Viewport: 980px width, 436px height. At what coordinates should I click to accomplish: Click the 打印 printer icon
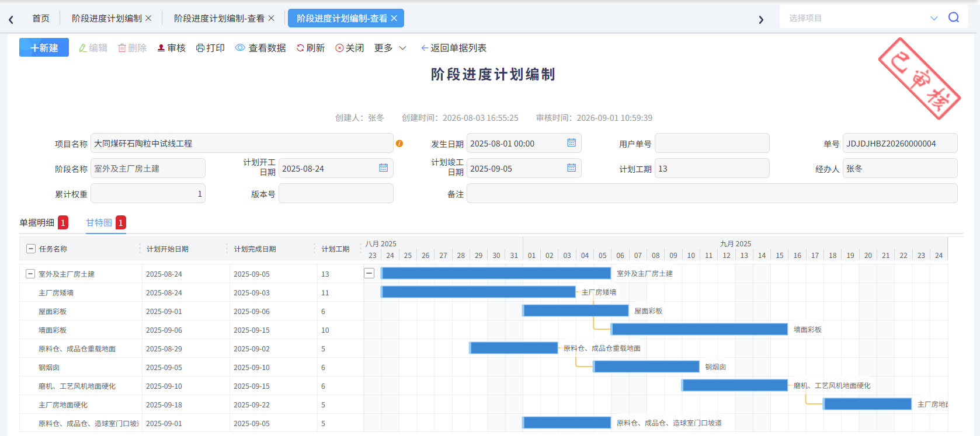pyautogui.click(x=200, y=48)
